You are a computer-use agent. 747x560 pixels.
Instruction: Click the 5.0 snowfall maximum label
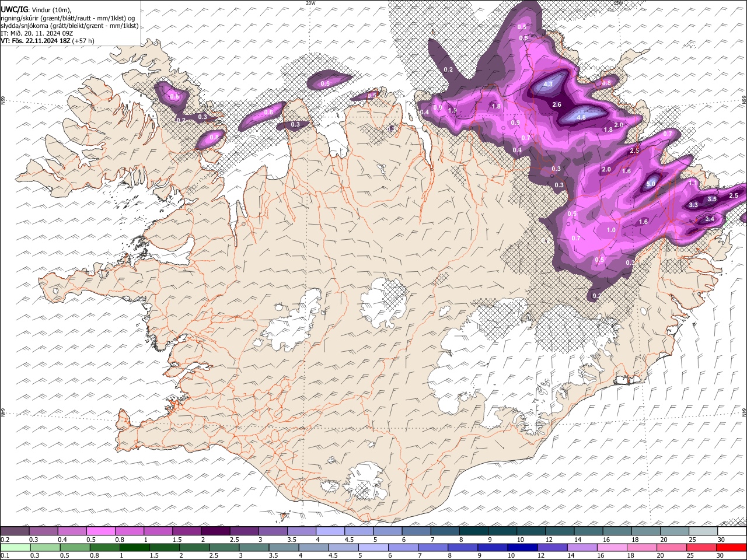click(651, 184)
